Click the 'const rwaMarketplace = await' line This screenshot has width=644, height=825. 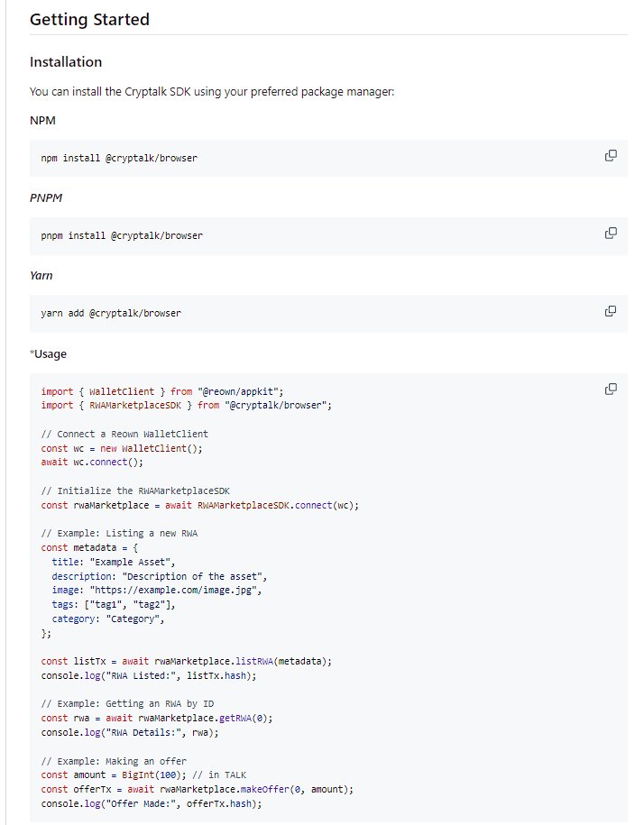tap(200, 505)
